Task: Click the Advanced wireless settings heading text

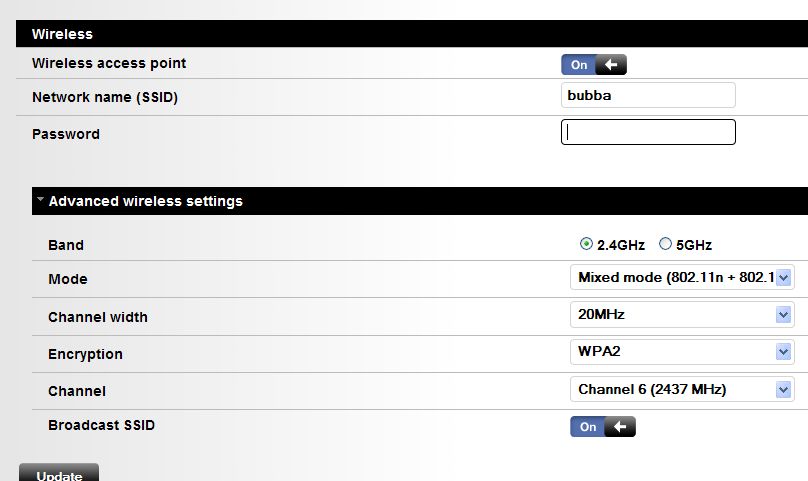Action: coord(146,201)
